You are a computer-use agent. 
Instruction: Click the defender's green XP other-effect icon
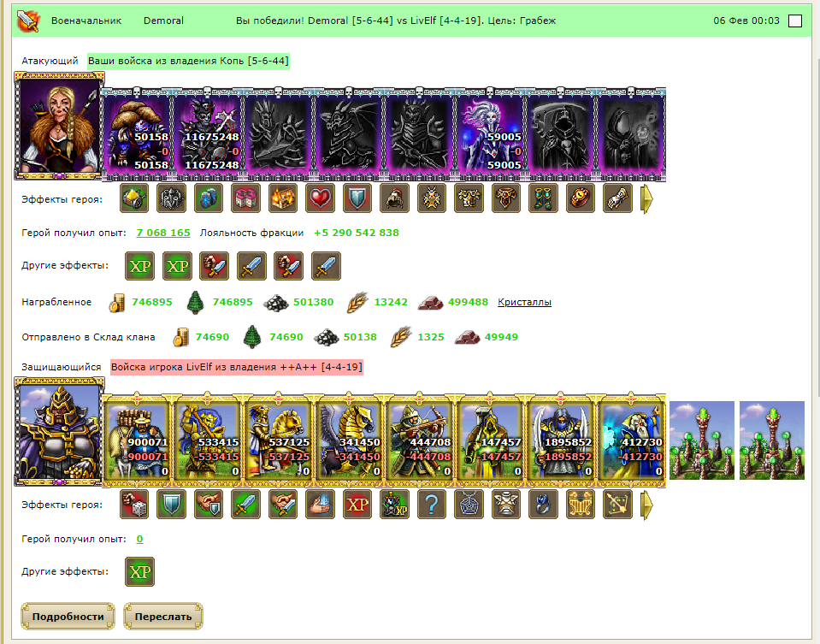click(x=139, y=571)
